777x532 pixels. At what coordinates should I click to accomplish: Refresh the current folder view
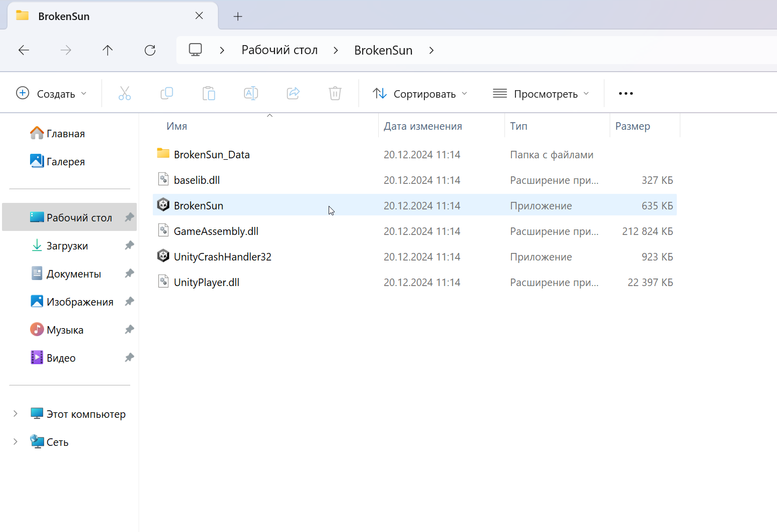coord(150,50)
